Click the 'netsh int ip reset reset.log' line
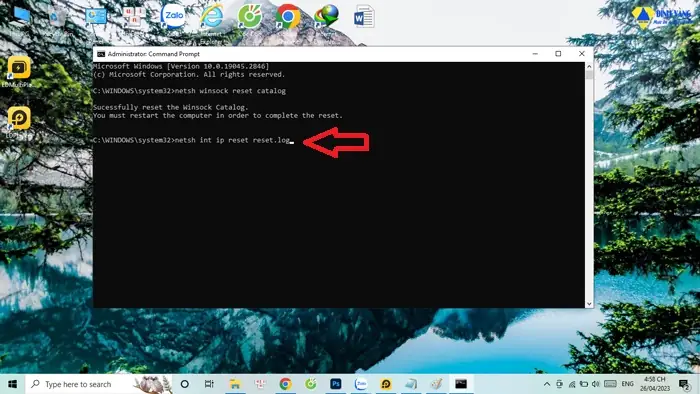Image resolution: width=700 pixels, height=394 pixels. [192, 140]
